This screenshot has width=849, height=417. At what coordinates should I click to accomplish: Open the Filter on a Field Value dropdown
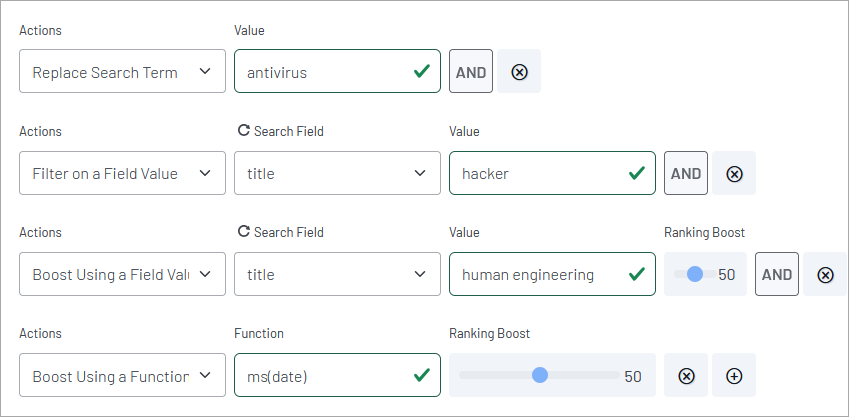coord(122,173)
